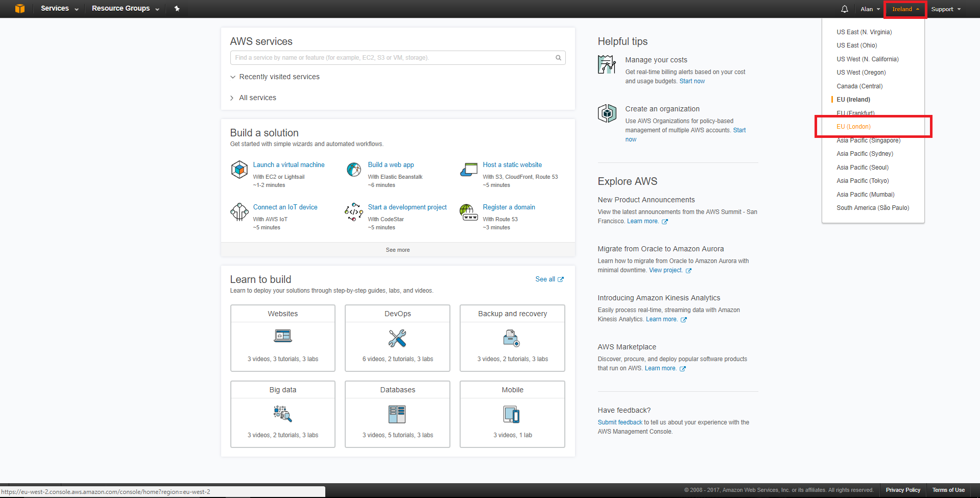
Task: Collapse Recently visited services section
Action: 275,77
